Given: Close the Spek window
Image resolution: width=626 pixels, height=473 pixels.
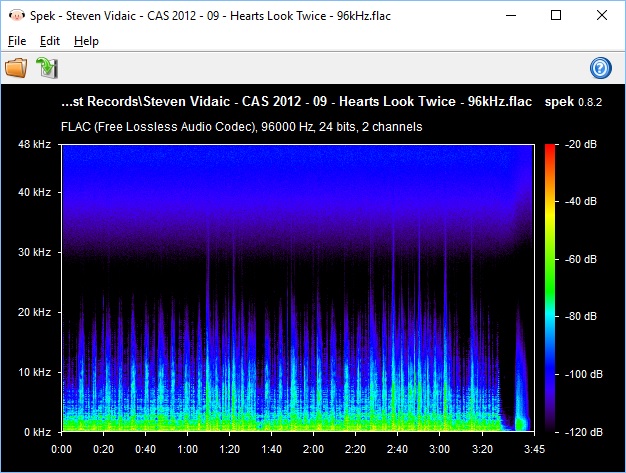Looking at the screenshot, I should click(603, 16).
